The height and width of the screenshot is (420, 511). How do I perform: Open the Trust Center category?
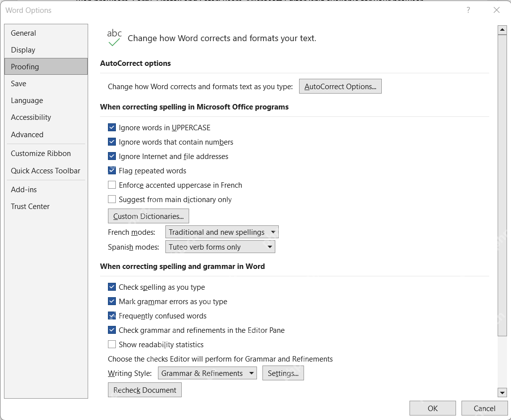[x=46, y=207]
